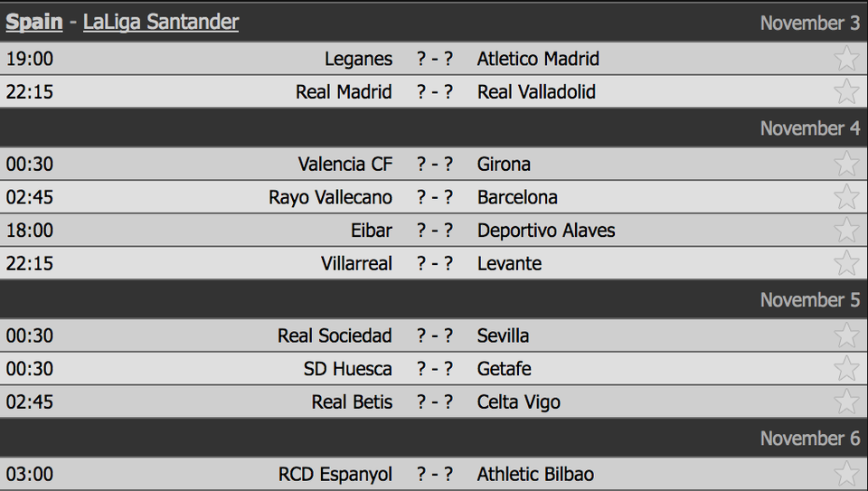Star the Eibar vs Deportivo Alaves fixture
Screen dimensions: 868x491
tap(846, 231)
